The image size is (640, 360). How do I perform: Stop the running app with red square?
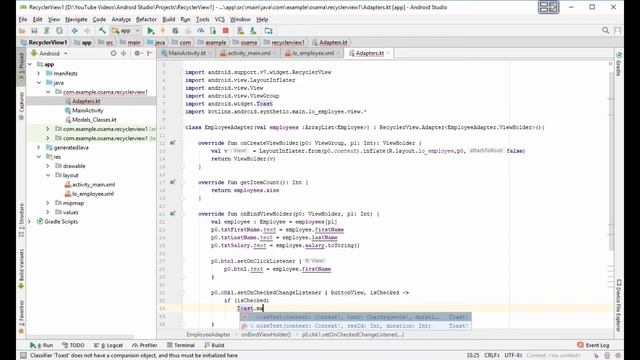coord(225,31)
